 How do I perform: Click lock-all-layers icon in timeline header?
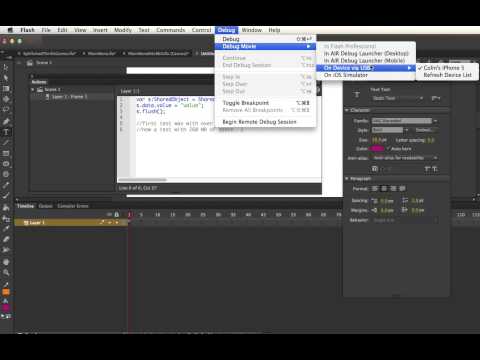coord(117,214)
